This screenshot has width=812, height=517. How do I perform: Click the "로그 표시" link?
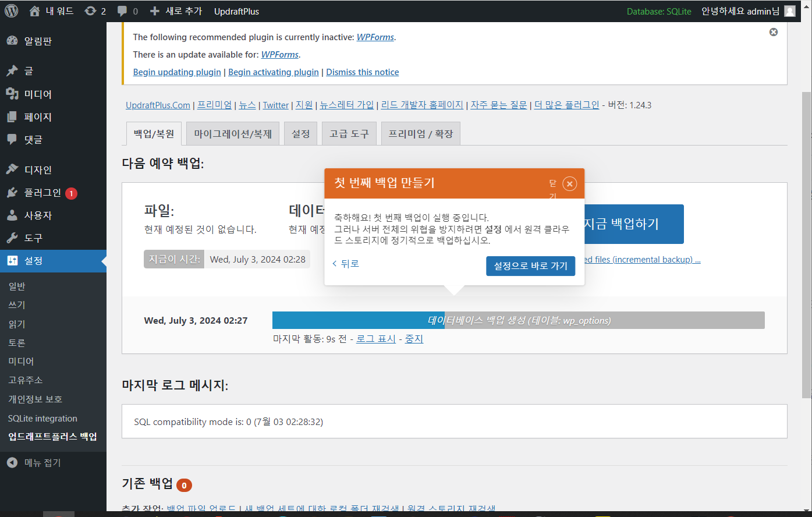pos(376,338)
